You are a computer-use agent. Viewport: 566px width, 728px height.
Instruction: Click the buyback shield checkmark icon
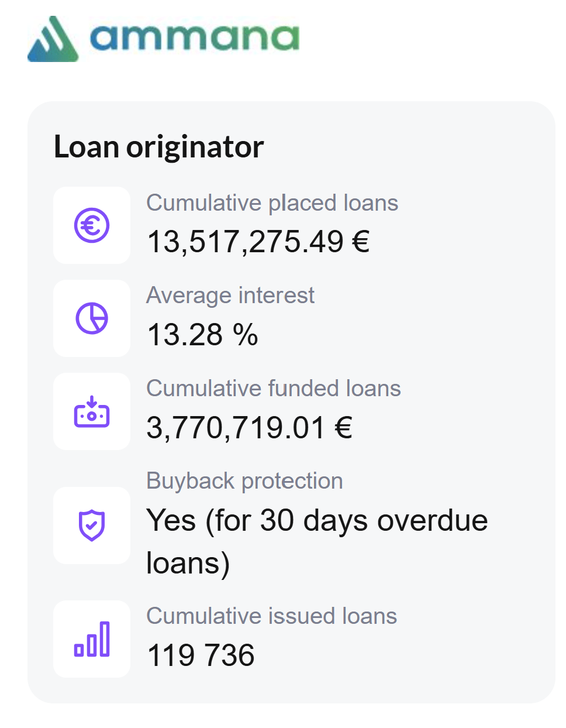(x=92, y=525)
